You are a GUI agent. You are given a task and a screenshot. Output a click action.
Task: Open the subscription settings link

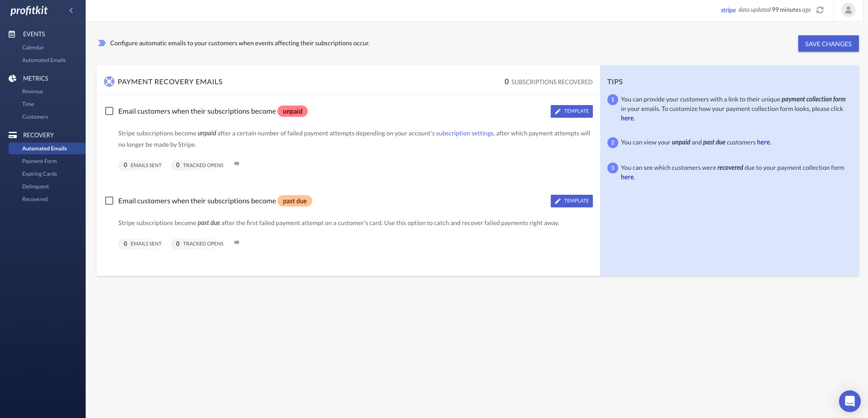pyautogui.click(x=465, y=133)
